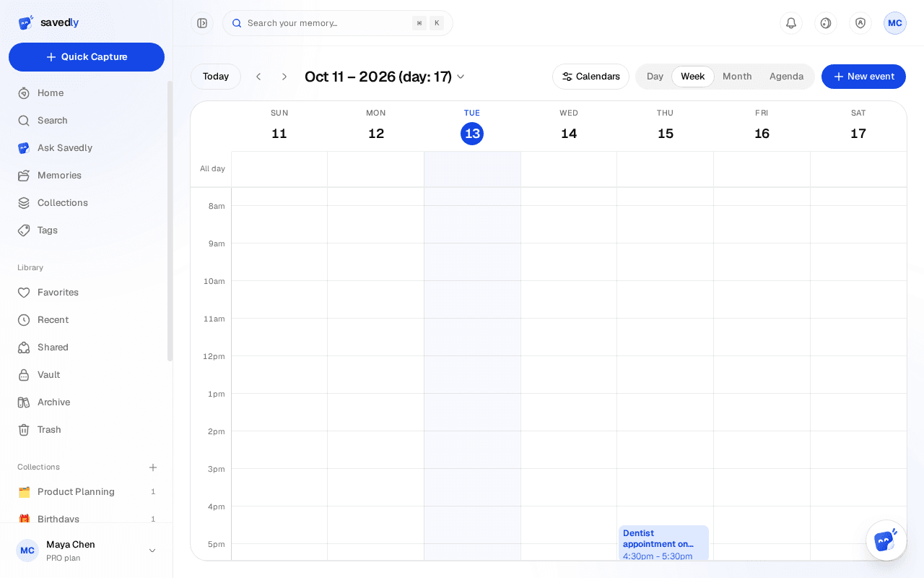Go to Home in the sidebar

click(x=87, y=93)
